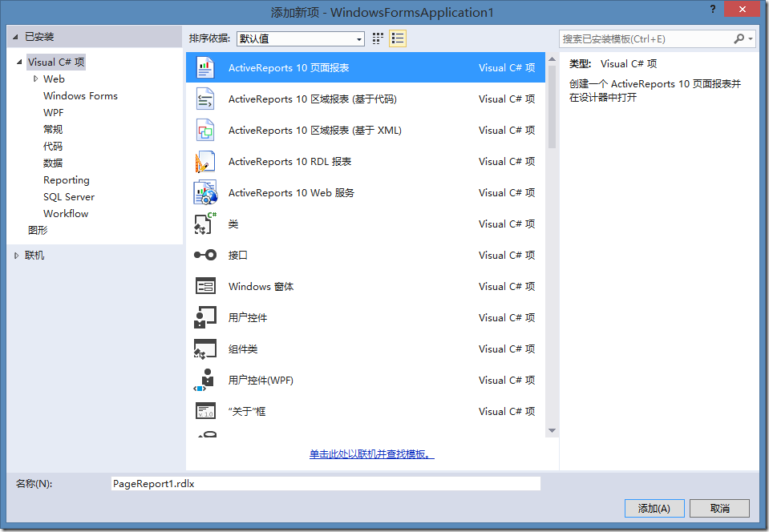The width and height of the screenshot is (769, 532).
Task: Collapse the Visual C# 项 node
Action: [x=19, y=62]
